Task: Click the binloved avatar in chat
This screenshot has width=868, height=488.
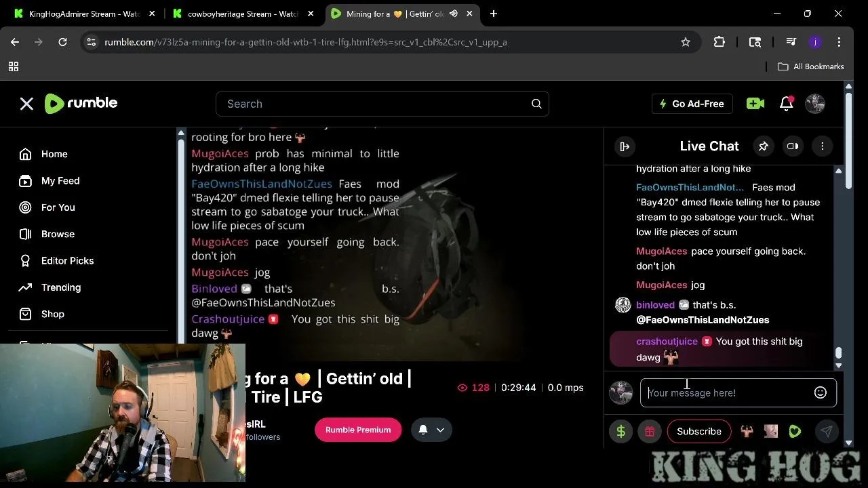Action: (623, 305)
